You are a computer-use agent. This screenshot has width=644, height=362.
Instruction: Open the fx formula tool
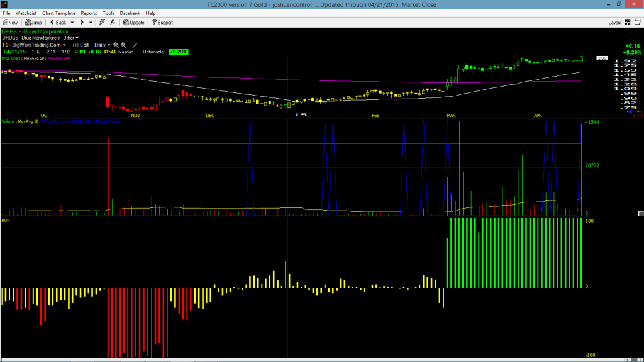113,22
